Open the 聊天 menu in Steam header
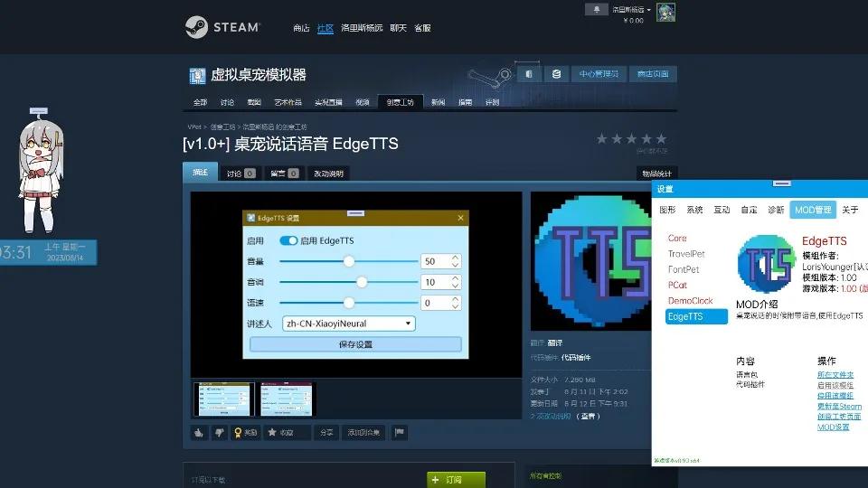This screenshot has width=868, height=488. (x=398, y=28)
